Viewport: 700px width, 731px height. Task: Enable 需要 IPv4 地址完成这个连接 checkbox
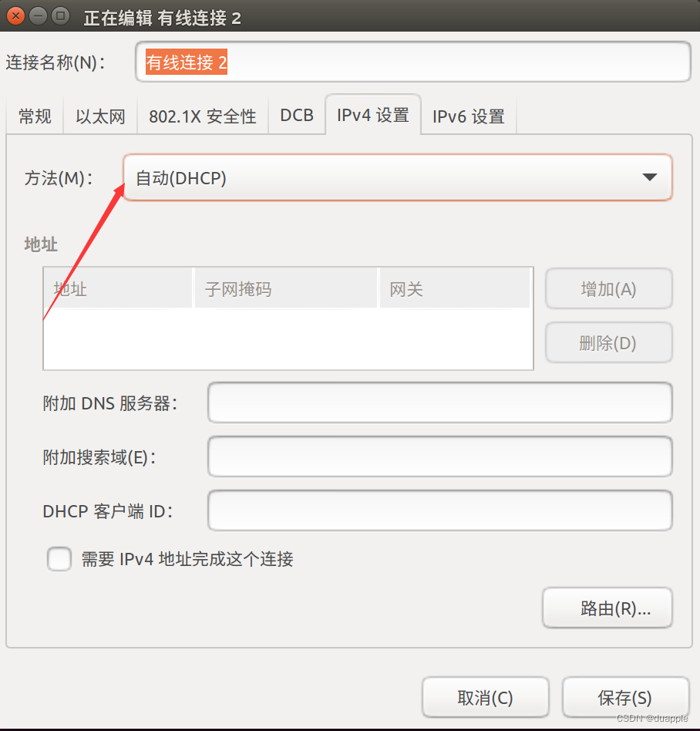point(59,558)
